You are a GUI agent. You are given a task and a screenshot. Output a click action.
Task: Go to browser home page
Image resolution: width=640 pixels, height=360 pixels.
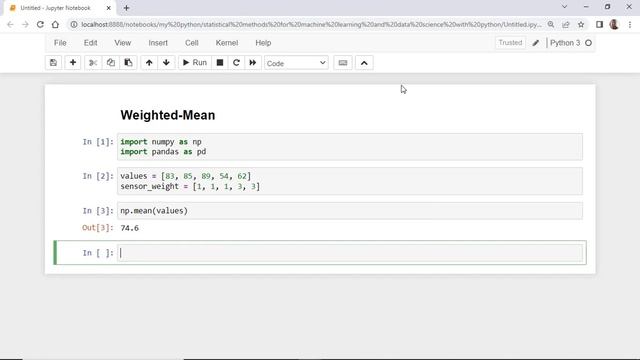click(56, 24)
